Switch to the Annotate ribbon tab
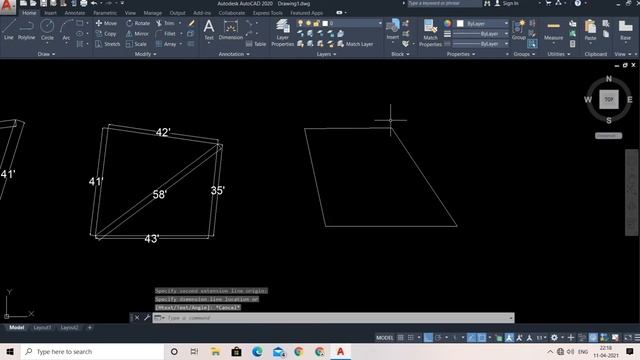640x360 pixels. (75, 13)
